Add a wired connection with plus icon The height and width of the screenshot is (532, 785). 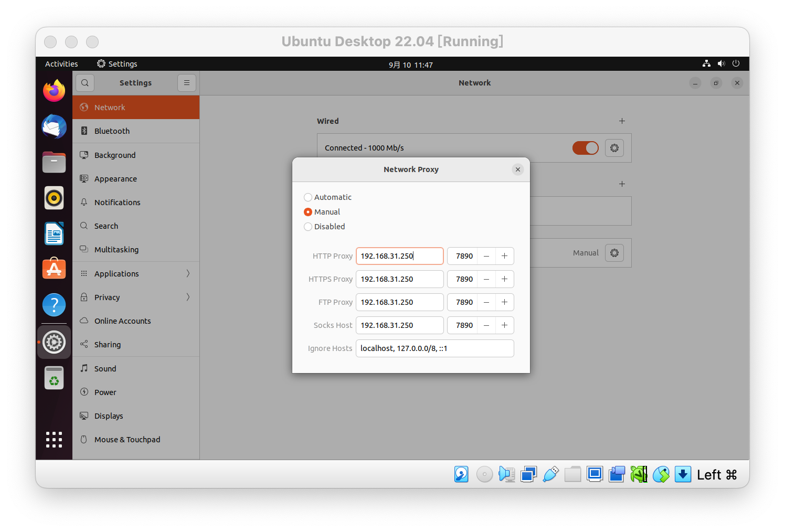pyautogui.click(x=622, y=121)
